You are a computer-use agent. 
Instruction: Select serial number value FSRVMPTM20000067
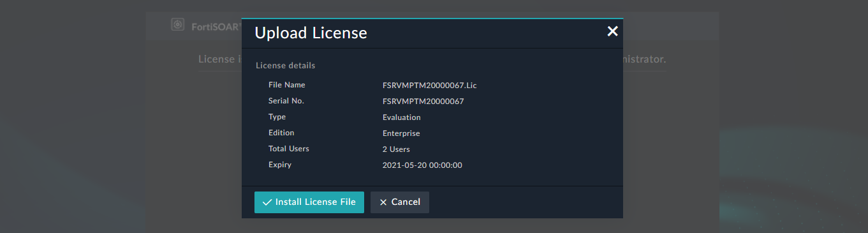(x=423, y=101)
